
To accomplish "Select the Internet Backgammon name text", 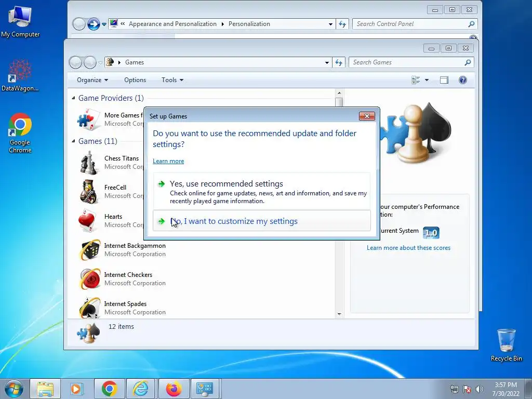I will click(x=135, y=246).
